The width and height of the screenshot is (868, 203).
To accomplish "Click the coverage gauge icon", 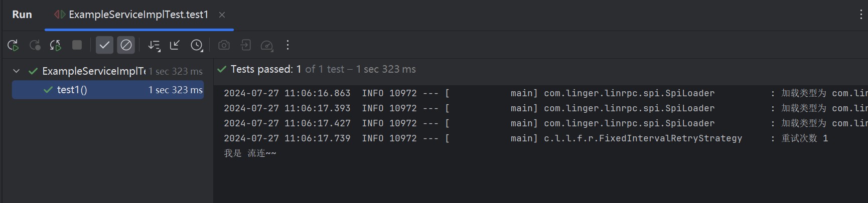I will coord(267,46).
